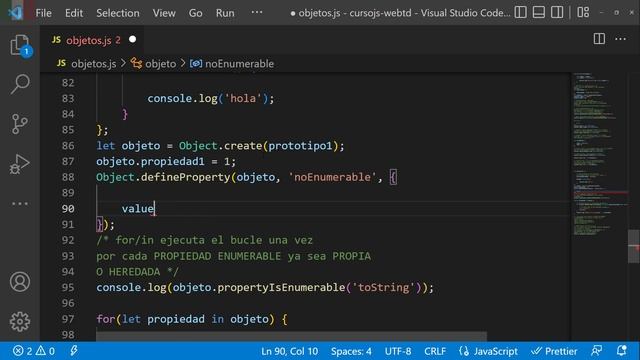Click the feedback status bar icon
This screenshot has height=360, width=640.
tap(596, 351)
